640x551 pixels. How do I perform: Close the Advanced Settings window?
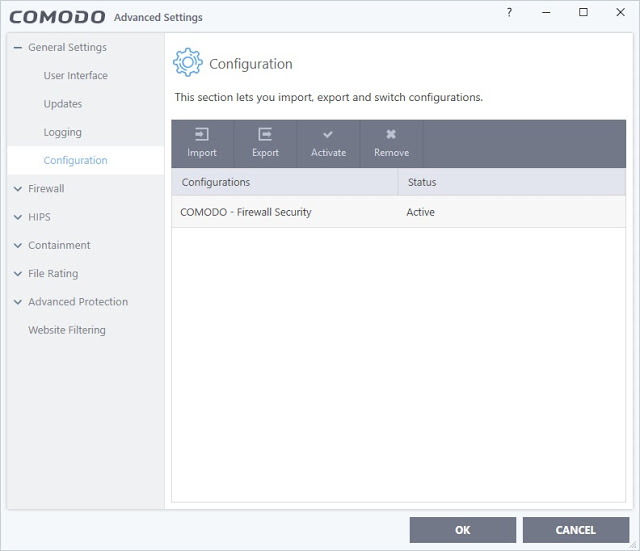click(620, 12)
